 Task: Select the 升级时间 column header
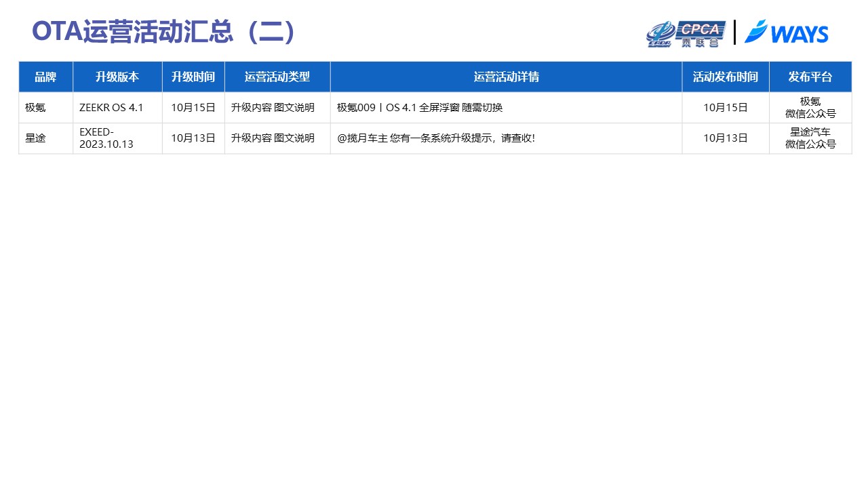pos(193,77)
